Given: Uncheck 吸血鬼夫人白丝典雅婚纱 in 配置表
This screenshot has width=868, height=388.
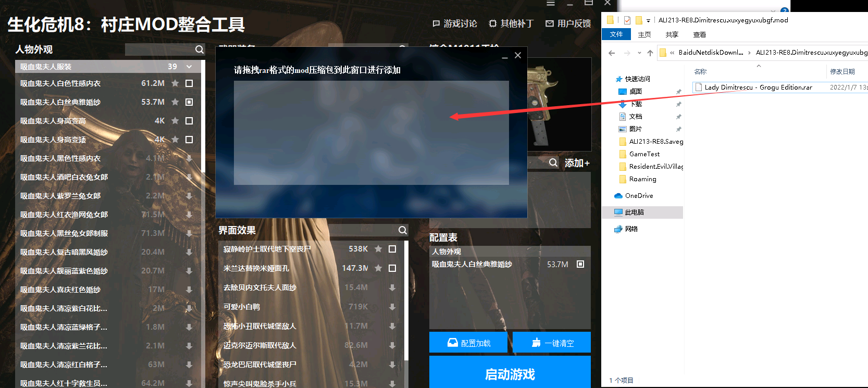Looking at the screenshot, I should click(x=580, y=264).
